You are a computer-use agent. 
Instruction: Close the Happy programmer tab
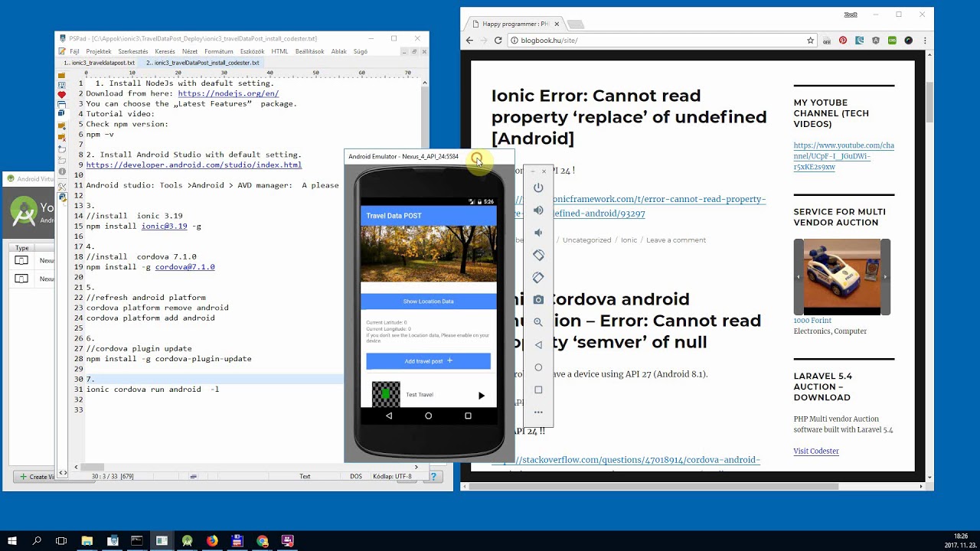555,24
